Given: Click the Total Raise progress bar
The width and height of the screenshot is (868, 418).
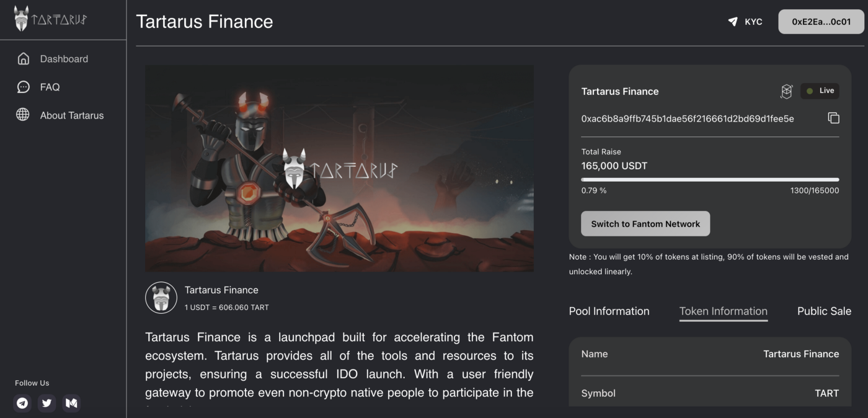Looking at the screenshot, I should (710, 180).
